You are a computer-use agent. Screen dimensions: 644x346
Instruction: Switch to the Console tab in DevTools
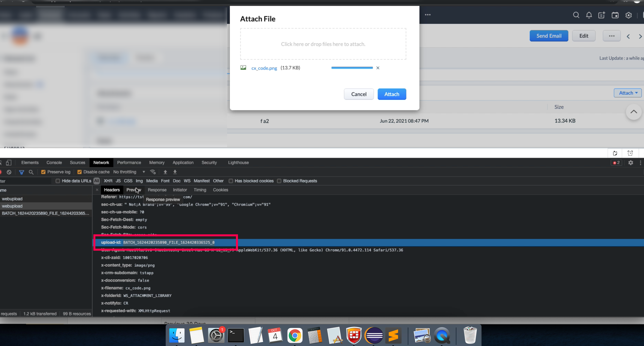pos(54,163)
